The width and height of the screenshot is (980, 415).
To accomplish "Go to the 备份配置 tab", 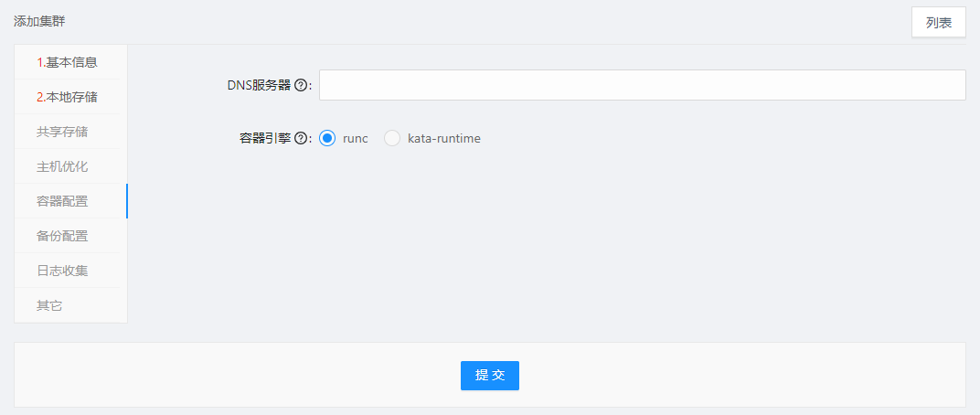I will click(70, 236).
